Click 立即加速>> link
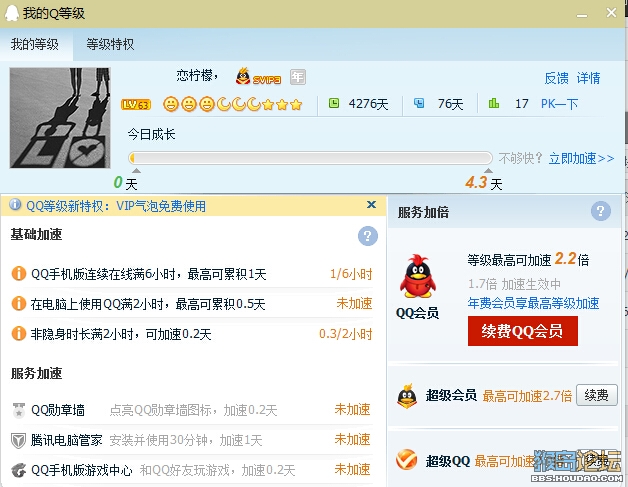Viewport: 628px width, 487px height. point(581,159)
